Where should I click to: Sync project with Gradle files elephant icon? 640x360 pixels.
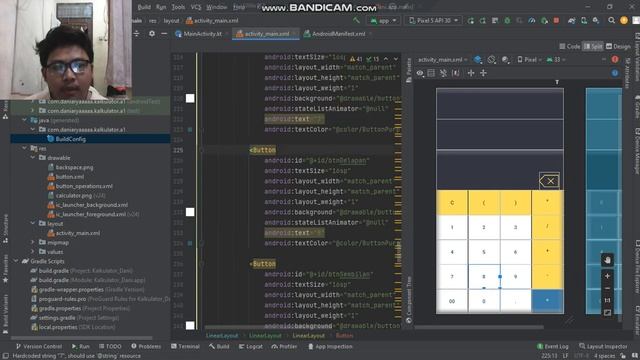tap(572, 20)
